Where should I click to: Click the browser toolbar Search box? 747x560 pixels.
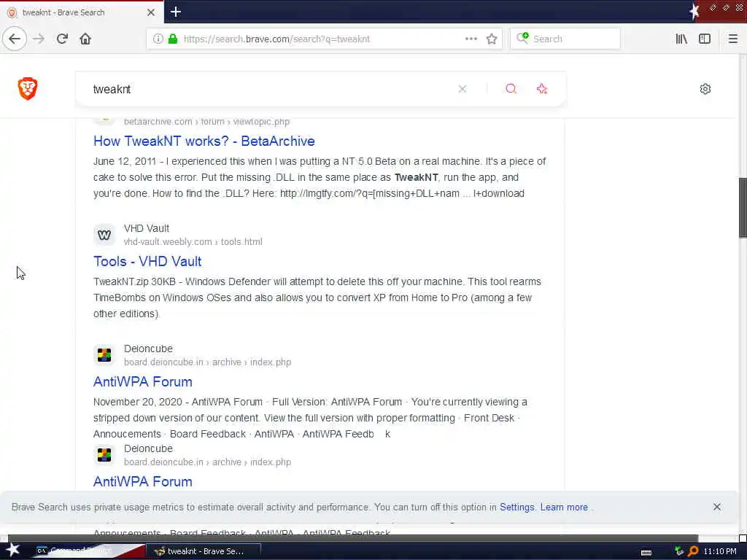pos(565,39)
